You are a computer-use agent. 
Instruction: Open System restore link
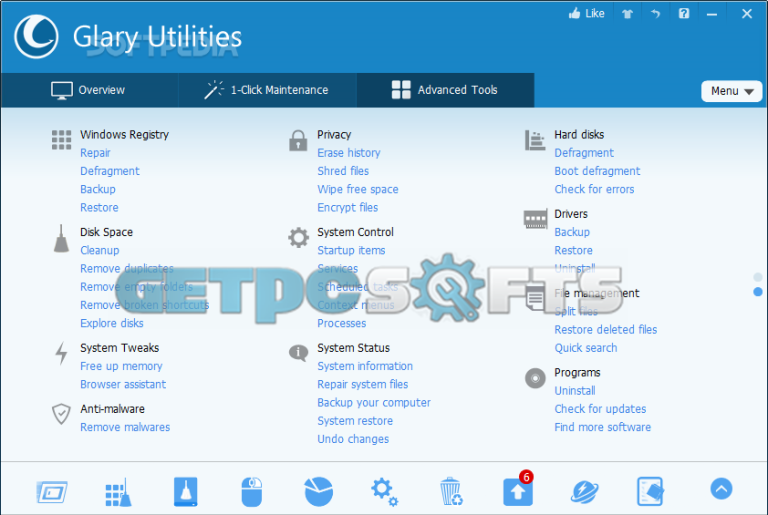point(355,421)
